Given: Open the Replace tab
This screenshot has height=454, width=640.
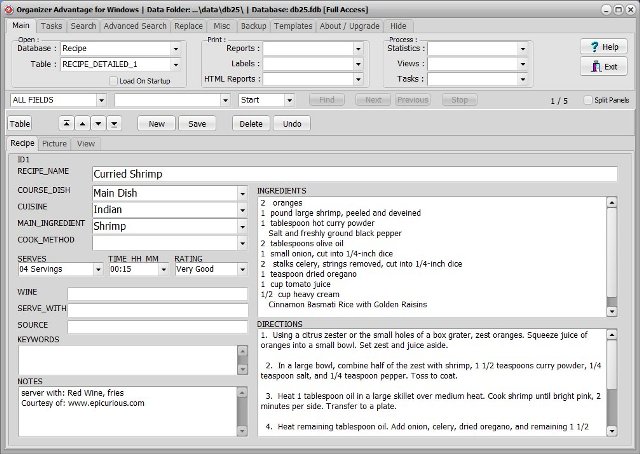Looking at the screenshot, I should pos(188,26).
